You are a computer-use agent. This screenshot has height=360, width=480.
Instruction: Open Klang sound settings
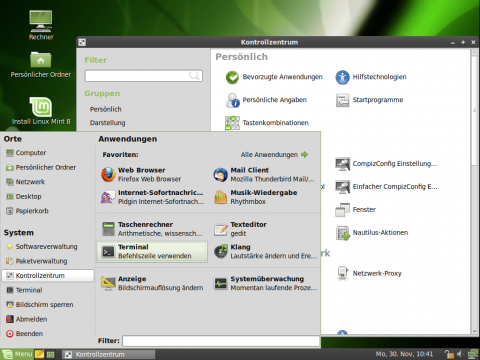(x=264, y=251)
